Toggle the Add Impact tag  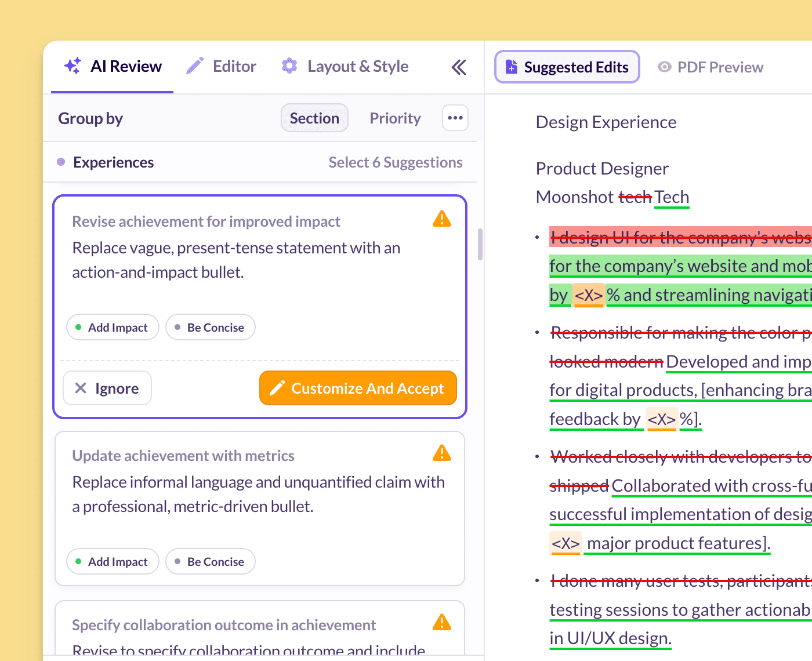click(113, 327)
